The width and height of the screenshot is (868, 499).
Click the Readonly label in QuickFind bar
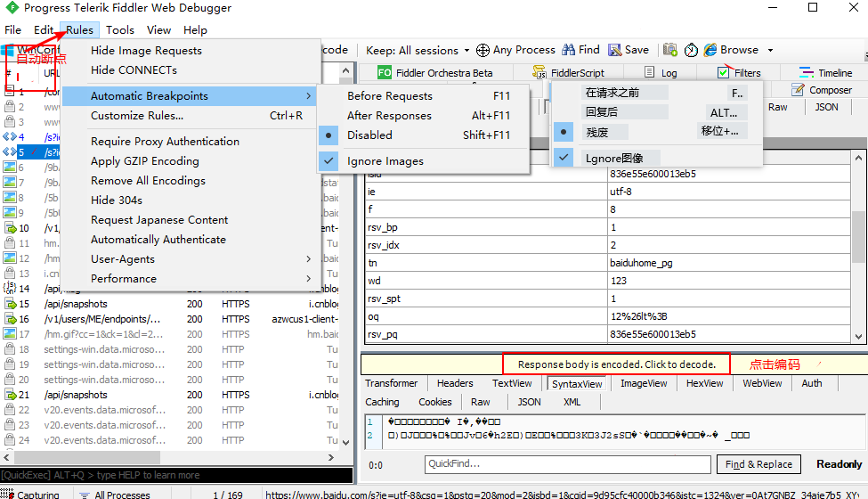[839, 464]
